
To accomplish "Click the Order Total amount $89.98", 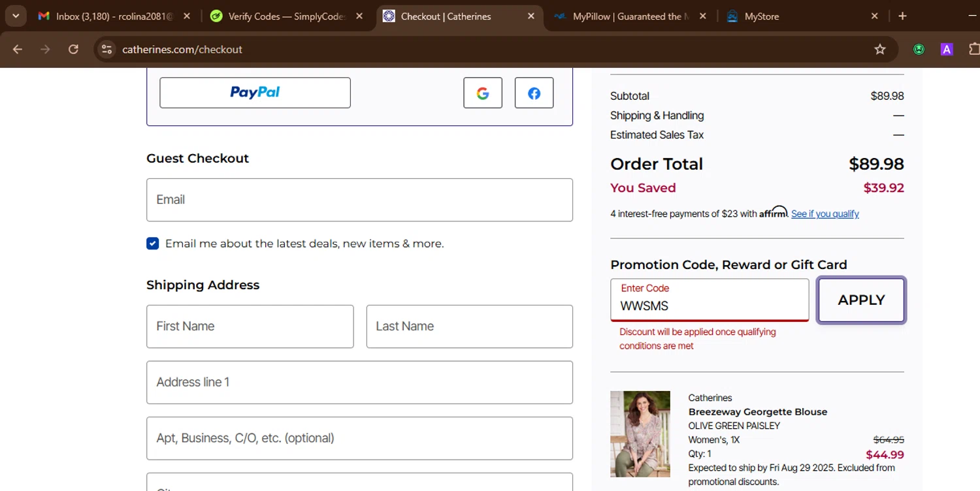I will click(x=876, y=164).
